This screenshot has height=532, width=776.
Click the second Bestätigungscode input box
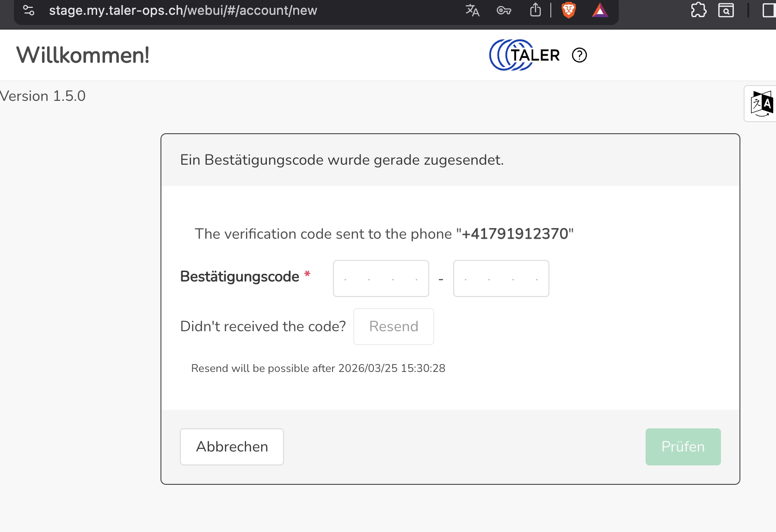pyautogui.click(x=501, y=278)
